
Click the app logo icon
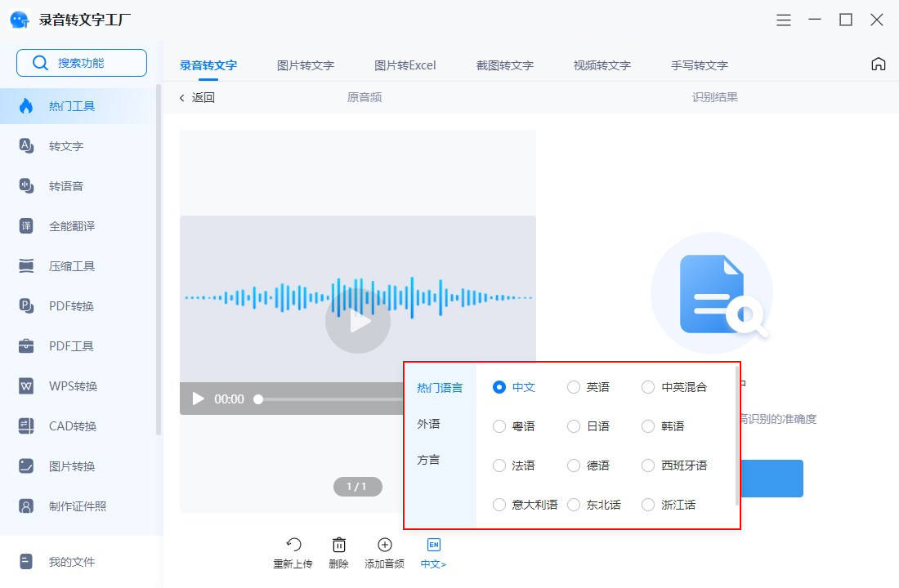pyautogui.click(x=20, y=20)
